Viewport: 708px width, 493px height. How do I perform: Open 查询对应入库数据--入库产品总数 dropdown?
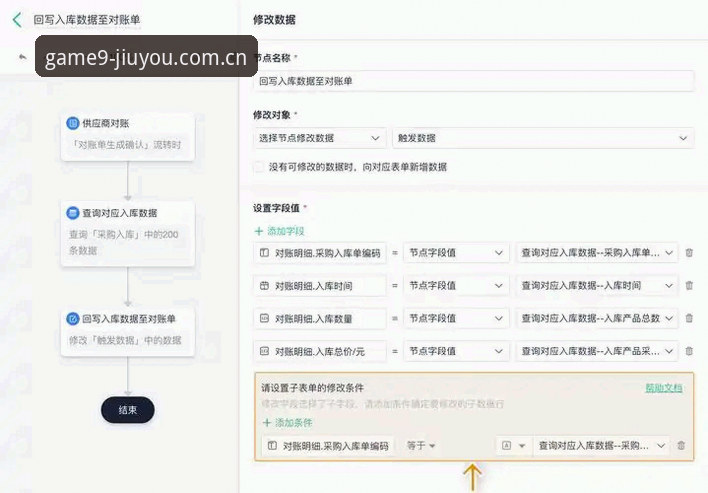click(x=597, y=318)
